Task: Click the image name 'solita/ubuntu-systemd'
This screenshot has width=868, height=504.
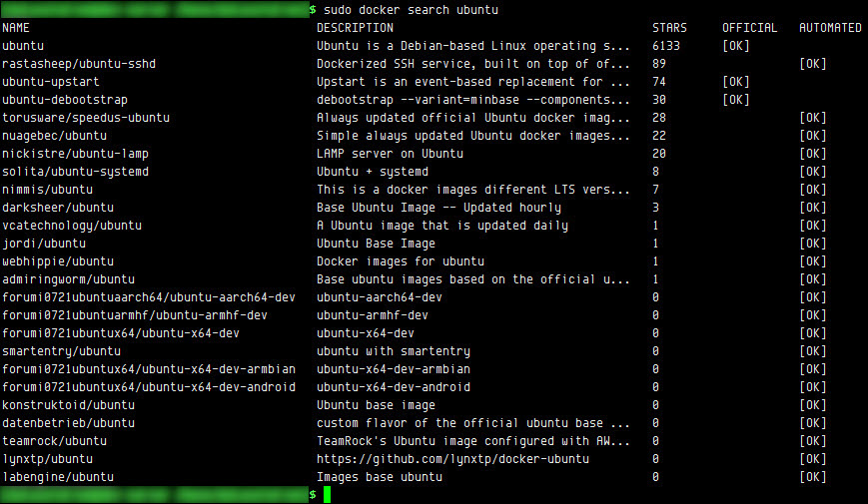Action: pos(75,172)
